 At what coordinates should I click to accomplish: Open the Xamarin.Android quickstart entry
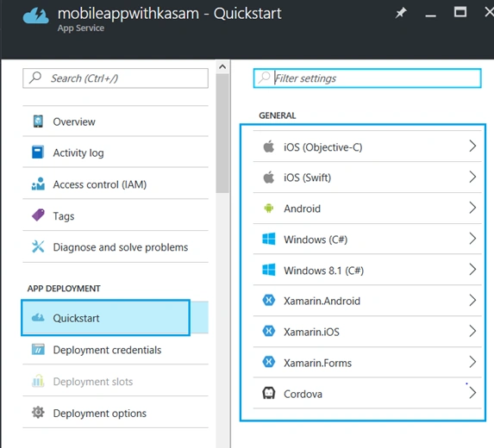pyautogui.click(x=367, y=301)
